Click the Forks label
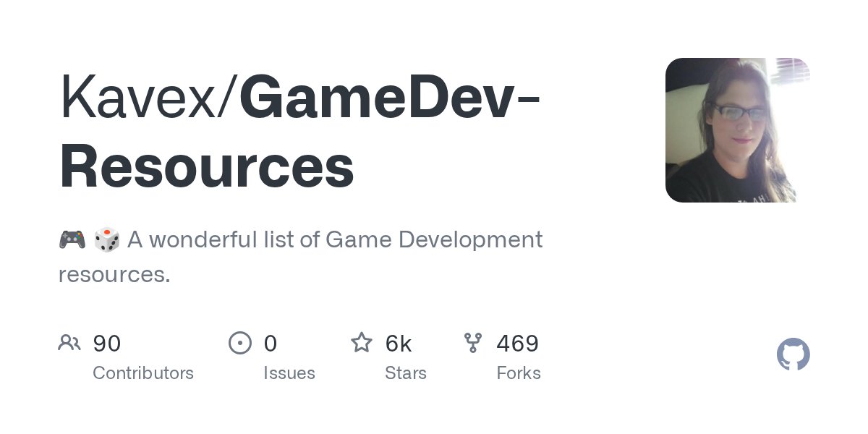Viewport: 868px width, 434px height. coord(519,373)
